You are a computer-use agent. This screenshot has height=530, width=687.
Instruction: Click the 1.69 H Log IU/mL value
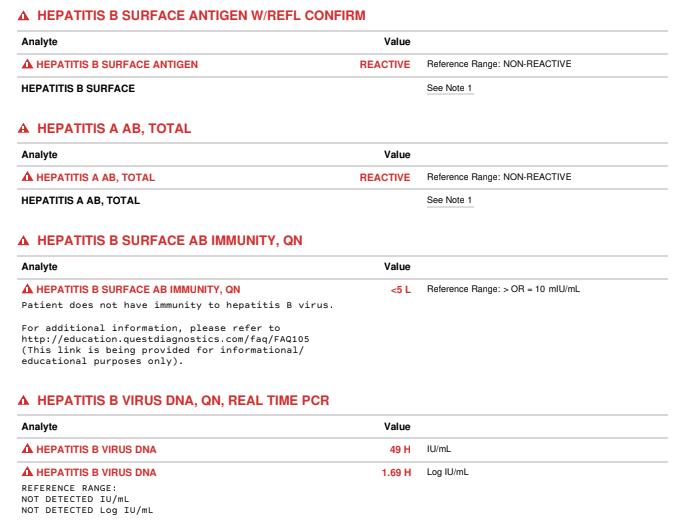click(396, 473)
